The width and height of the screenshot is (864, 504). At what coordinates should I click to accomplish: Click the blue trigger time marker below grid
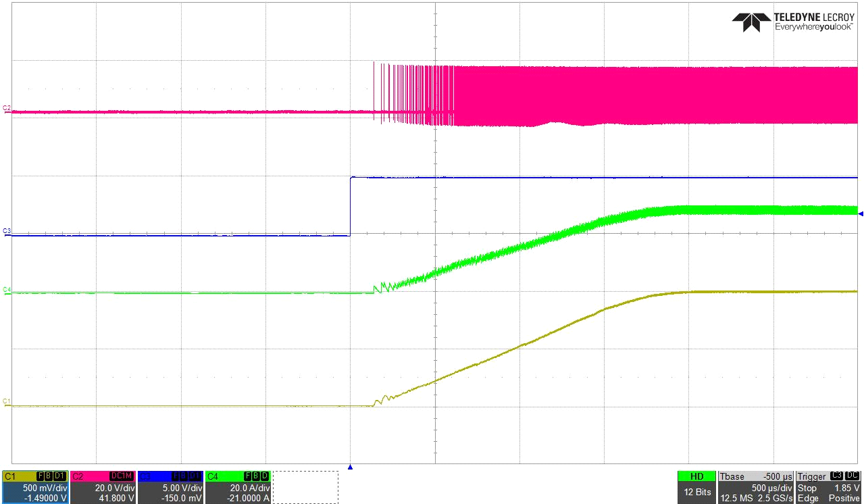350,467
